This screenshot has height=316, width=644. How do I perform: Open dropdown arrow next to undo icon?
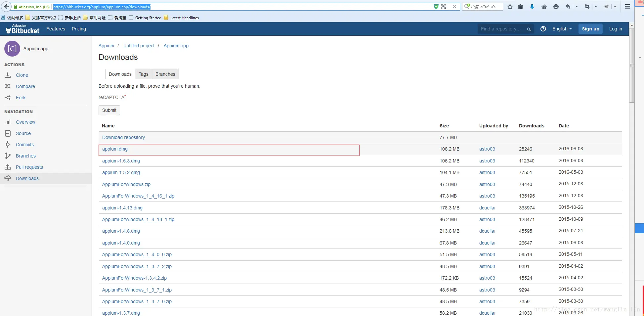(577, 7)
